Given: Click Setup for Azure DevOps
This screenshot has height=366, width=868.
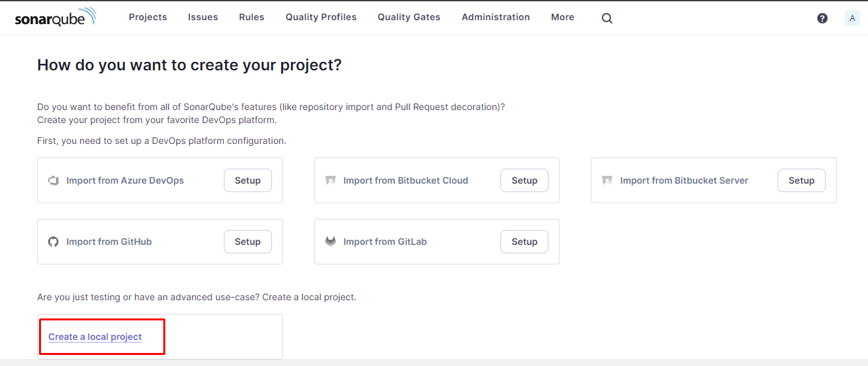Looking at the screenshot, I should click(x=248, y=180).
